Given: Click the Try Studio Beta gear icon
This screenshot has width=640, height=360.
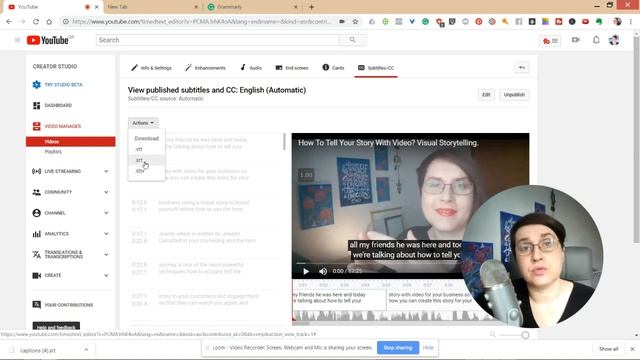Looking at the screenshot, I should click(x=37, y=84).
